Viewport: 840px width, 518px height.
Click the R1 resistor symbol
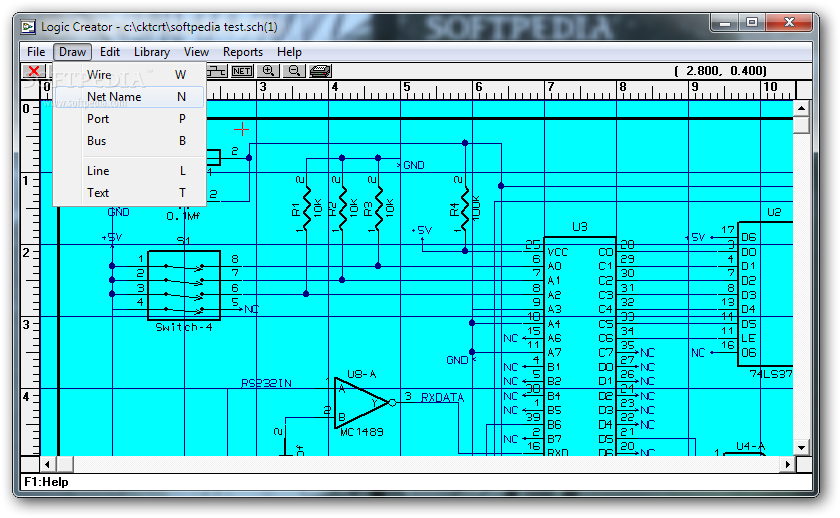pos(307,209)
